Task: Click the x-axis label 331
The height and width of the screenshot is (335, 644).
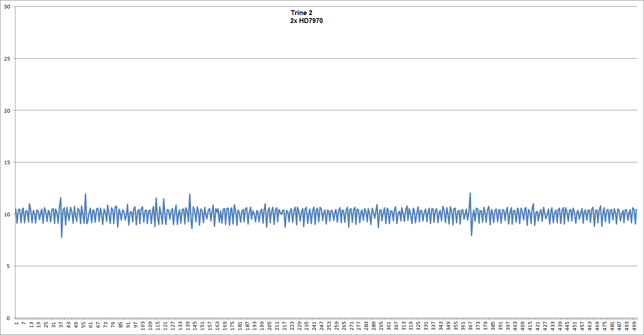Action: pyautogui.click(x=426, y=326)
